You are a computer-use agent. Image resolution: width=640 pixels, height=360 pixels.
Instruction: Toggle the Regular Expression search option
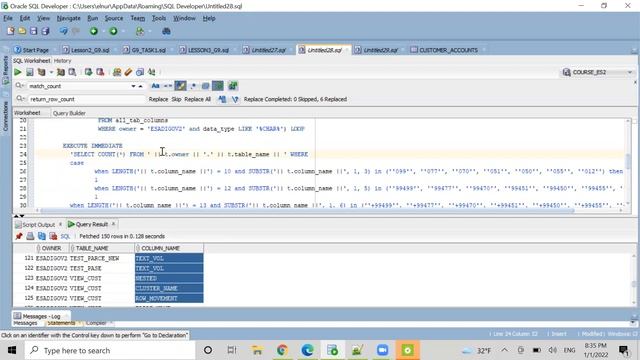tap(193, 86)
